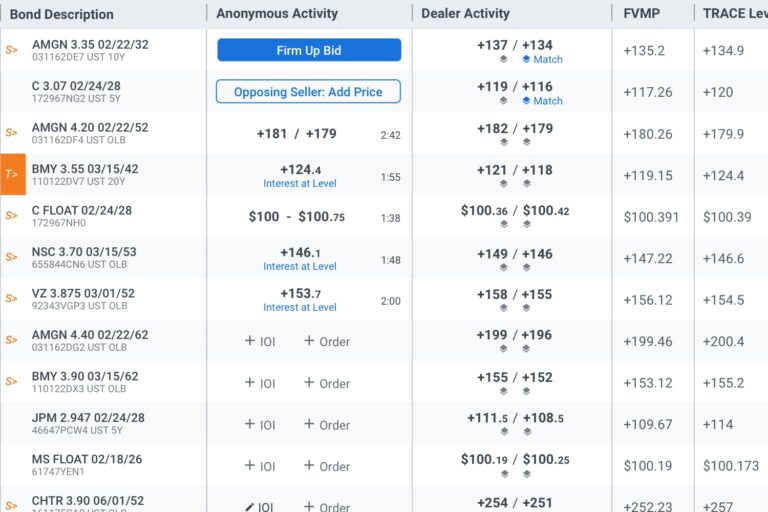Select the C FLOAT 02/24/28 bond name

[x=82, y=210]
